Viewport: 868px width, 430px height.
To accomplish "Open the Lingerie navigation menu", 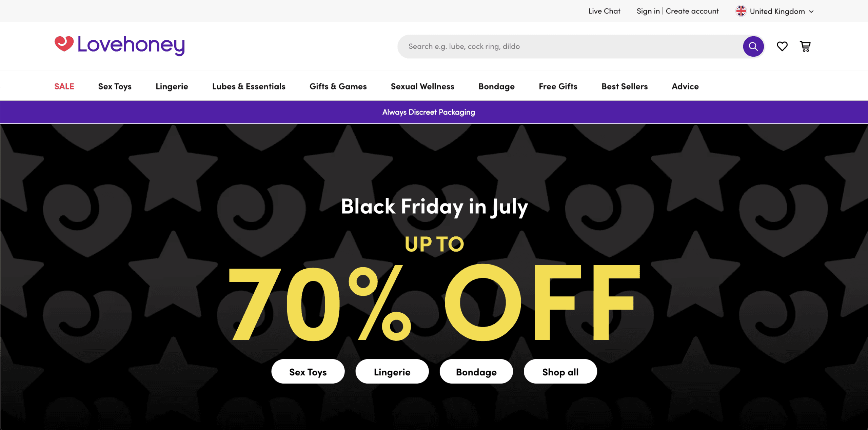I will click(x=172, y=86).
